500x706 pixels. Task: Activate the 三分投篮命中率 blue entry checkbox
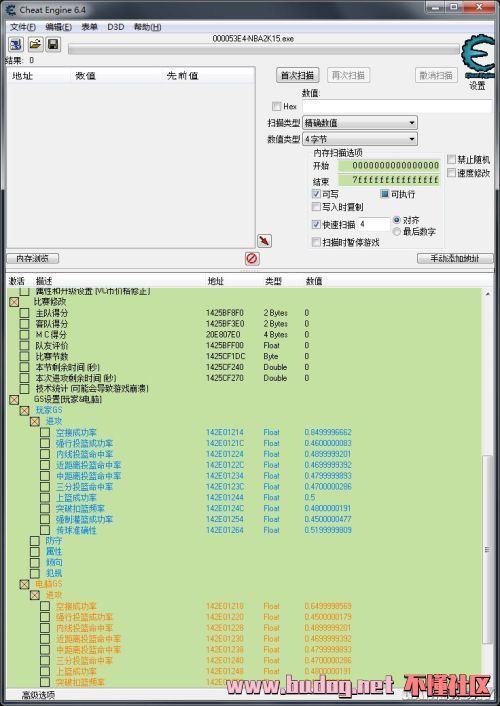tap(45, 486)
